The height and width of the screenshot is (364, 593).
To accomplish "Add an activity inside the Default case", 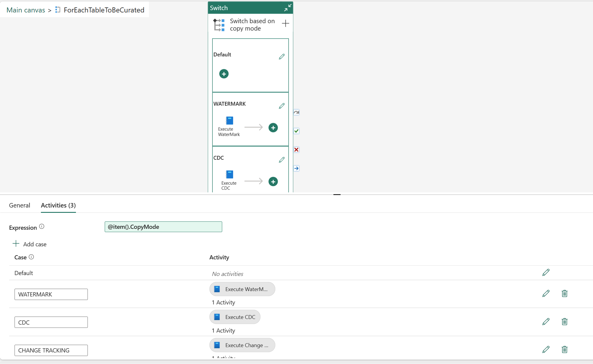I will coord(224,74).
